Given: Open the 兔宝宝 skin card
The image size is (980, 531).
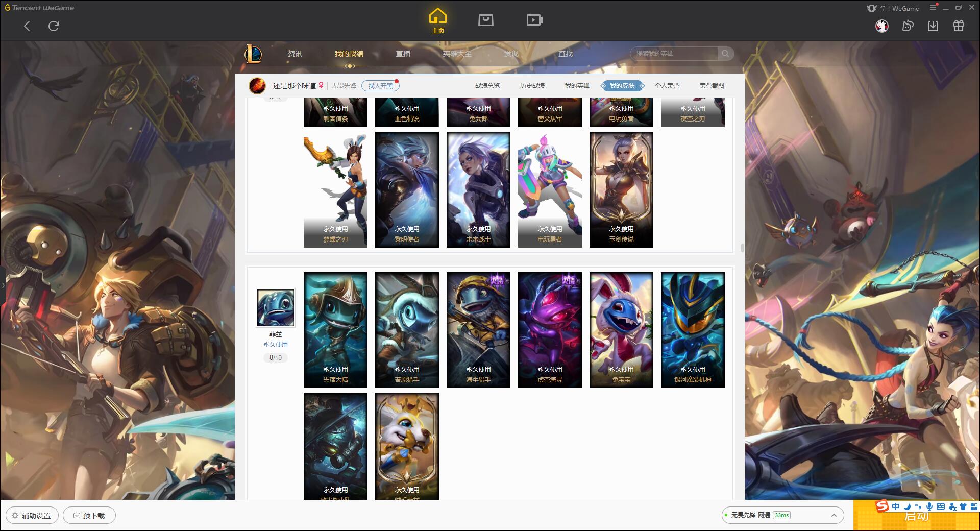Looking at the screenshot, I should (621, 330).
